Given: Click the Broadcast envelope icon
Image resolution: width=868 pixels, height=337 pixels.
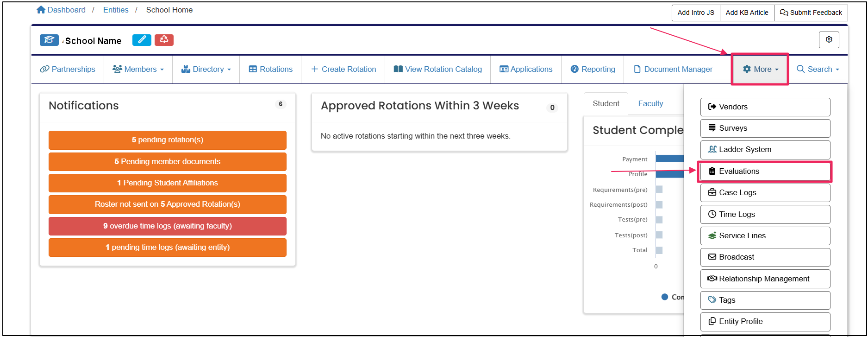Looking at the screenshot, I should (712, 257).
